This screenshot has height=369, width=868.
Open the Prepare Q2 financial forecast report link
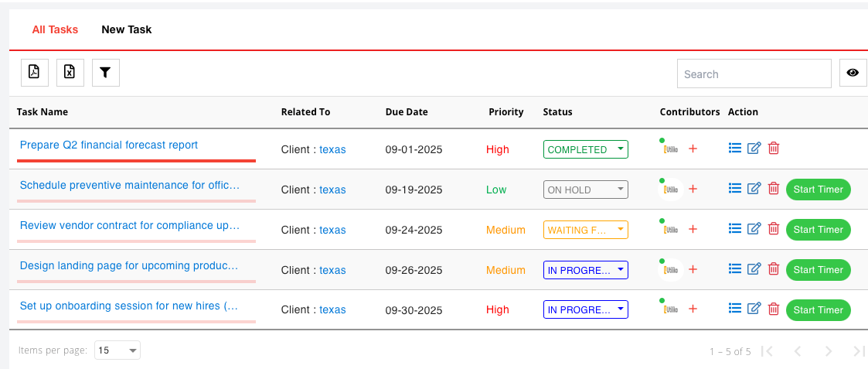[x=109, y=145]
